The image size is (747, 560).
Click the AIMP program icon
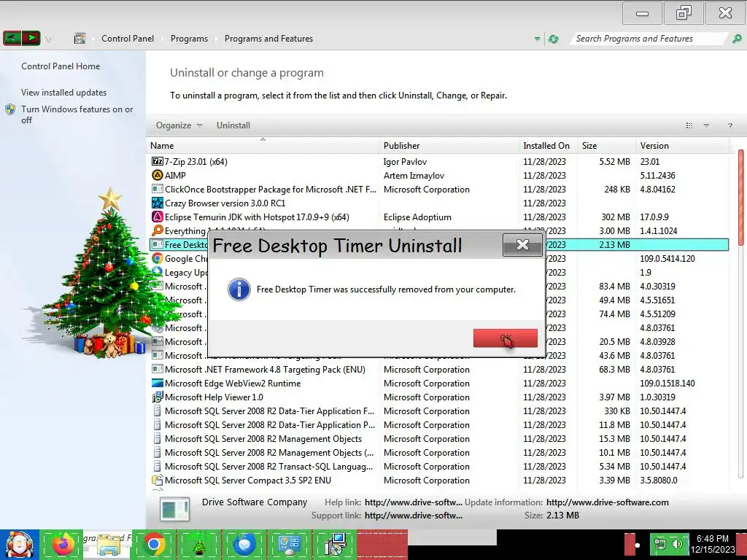pos(158,175)
